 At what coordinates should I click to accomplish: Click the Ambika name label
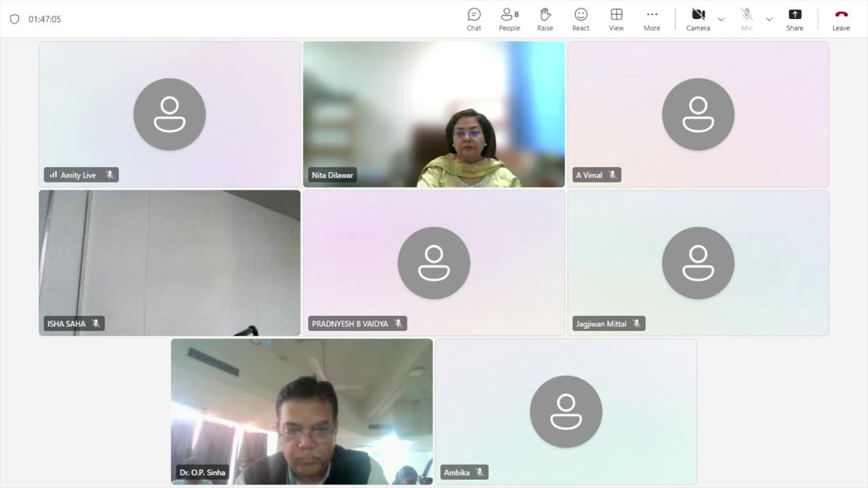[x=456, y=472]
